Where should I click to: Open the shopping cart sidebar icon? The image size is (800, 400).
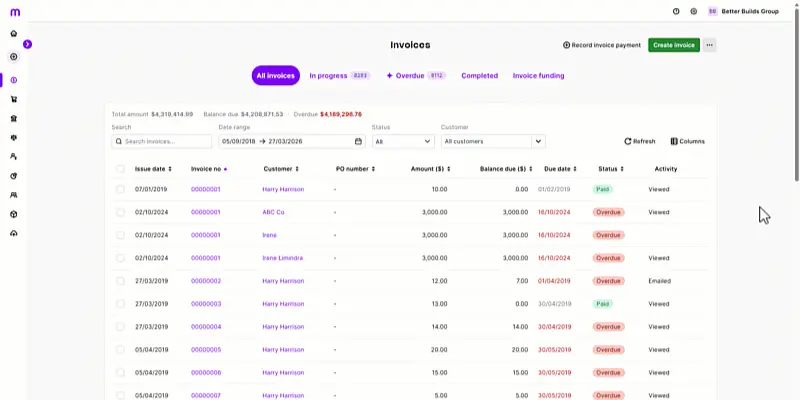(x=14, y=99)
